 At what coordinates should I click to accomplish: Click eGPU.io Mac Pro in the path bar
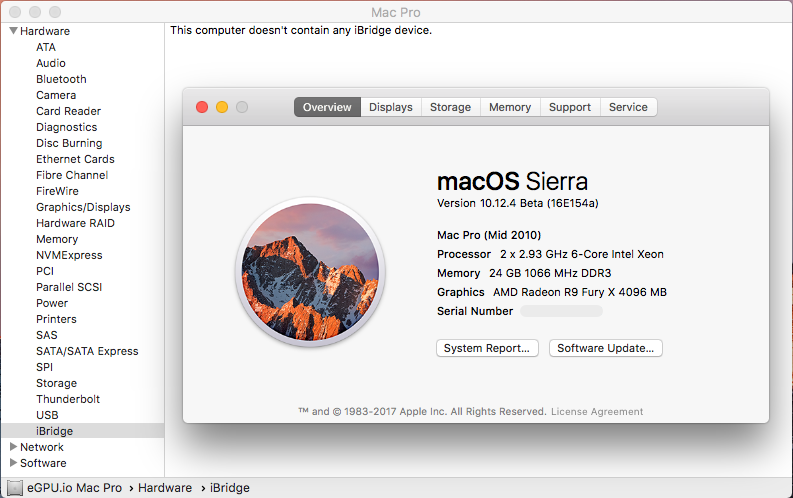74,488
